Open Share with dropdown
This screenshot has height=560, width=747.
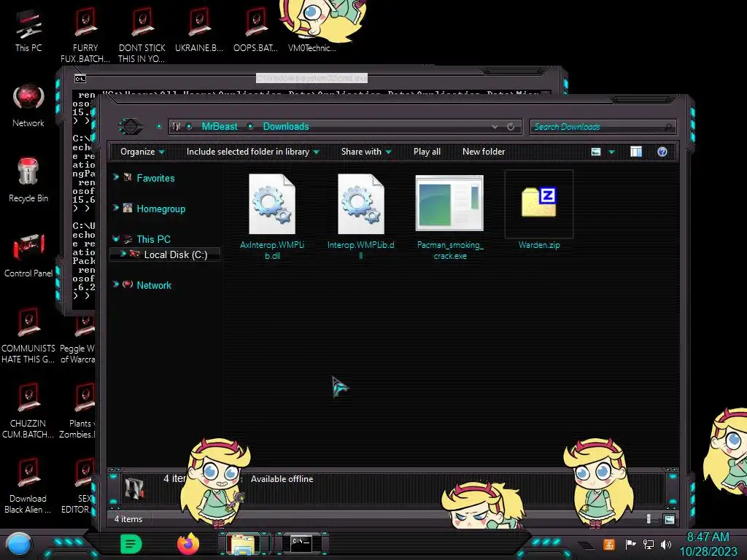tap(366, 152)
